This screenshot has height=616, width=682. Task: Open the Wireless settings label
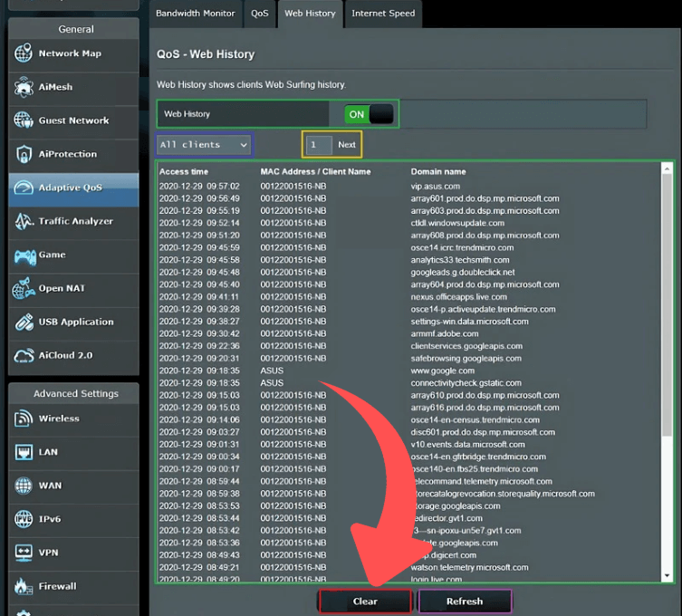pos(59,419)
